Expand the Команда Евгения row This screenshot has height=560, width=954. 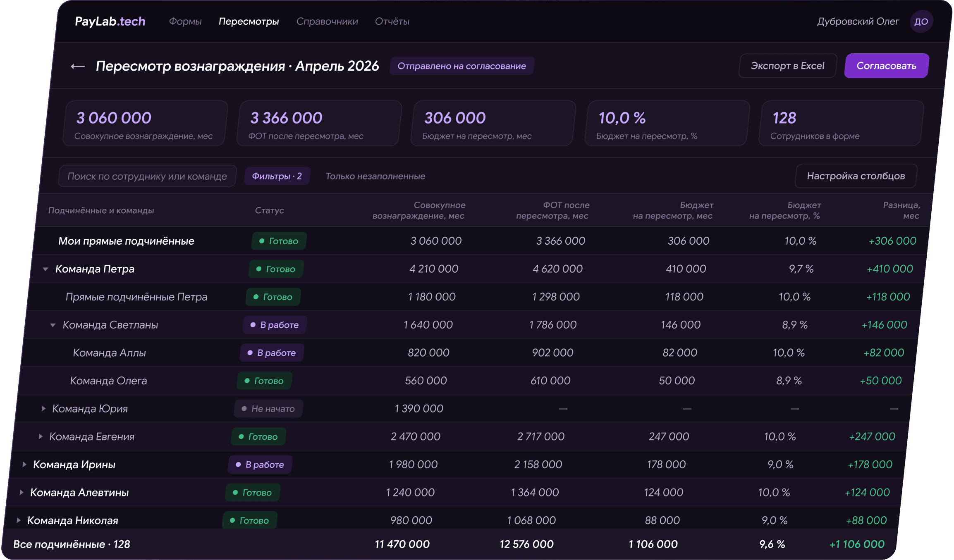point(41,436)
